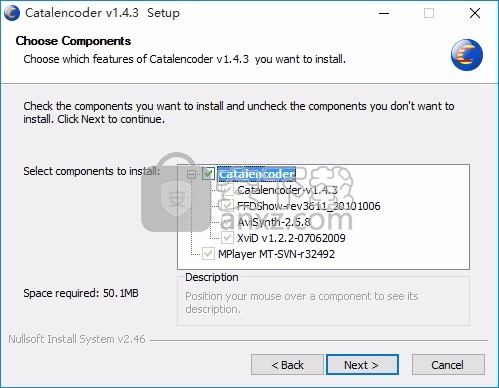Toggle the XviD v1.2.2 checkbox
This screenshot has width=499, height=388.
227,238
